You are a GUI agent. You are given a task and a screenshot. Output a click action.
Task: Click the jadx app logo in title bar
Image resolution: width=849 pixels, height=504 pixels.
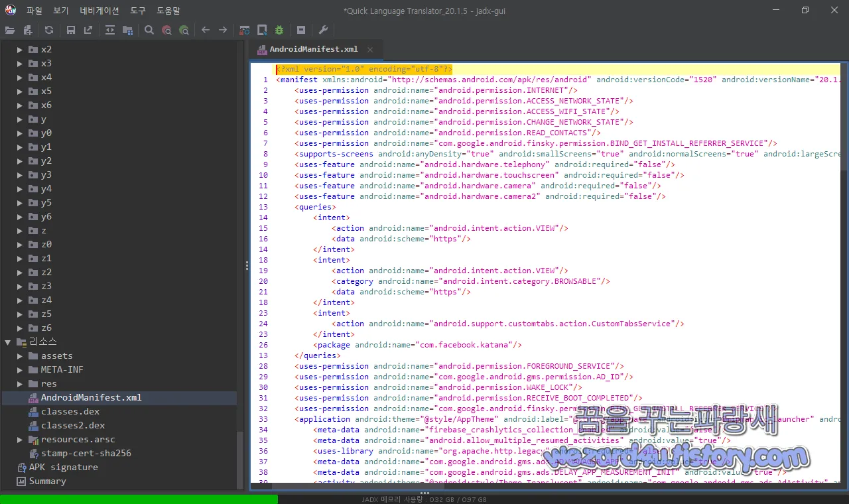[x=11, y=10]
